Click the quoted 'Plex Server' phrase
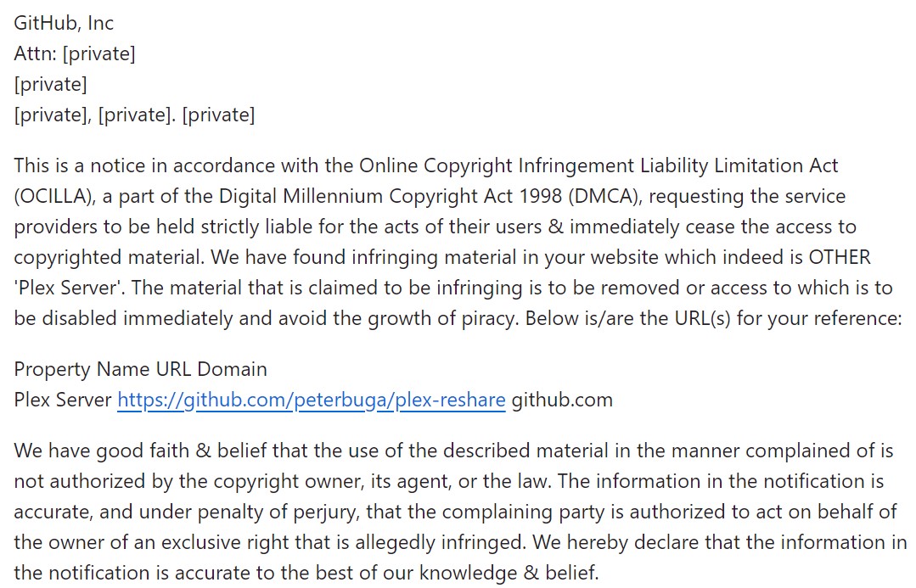The image size is (916, 588). [x=69, y=288]
